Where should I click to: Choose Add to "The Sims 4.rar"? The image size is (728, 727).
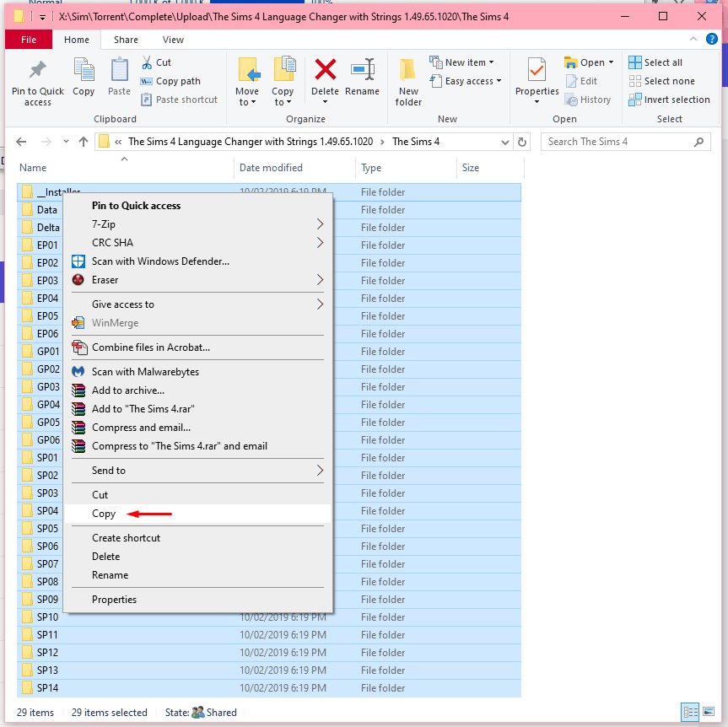click(x=197, y=409)
